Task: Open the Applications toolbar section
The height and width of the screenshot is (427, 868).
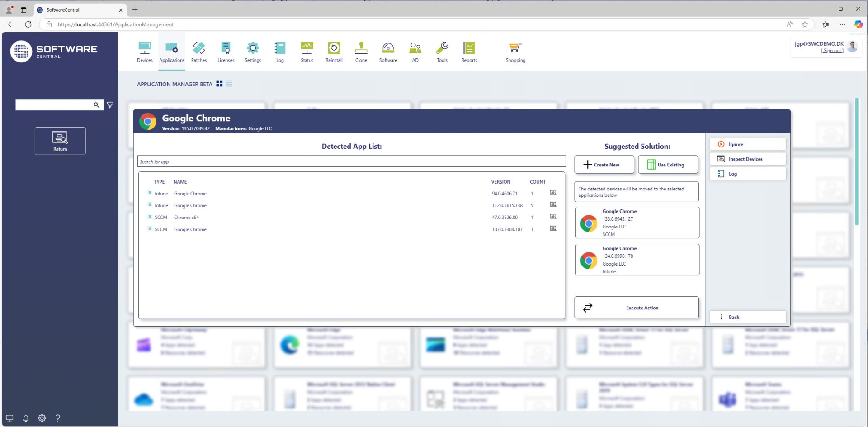Action: click(172, 52)
